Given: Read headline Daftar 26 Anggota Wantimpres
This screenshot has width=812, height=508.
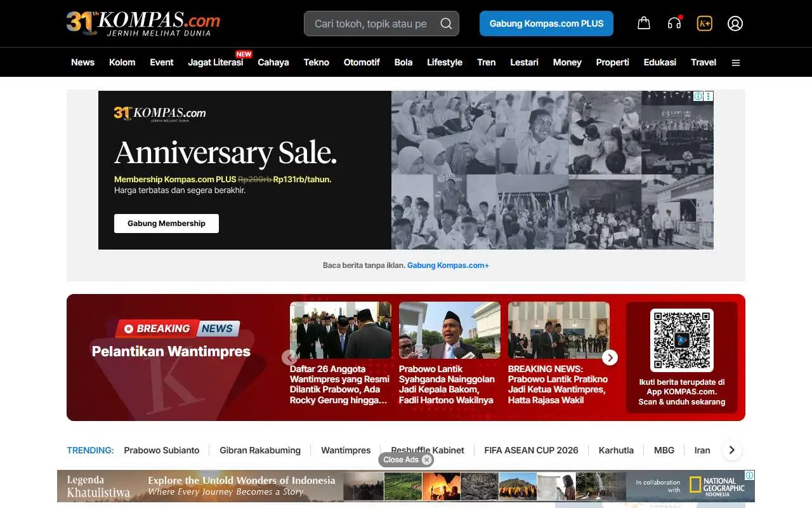Looking at the screenshot, I should coord(339,384).
